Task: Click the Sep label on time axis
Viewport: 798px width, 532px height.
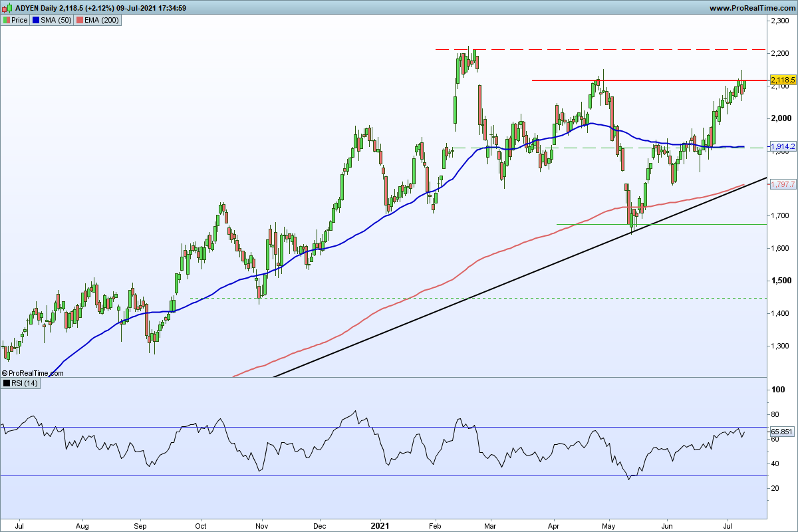Action: 140,525
